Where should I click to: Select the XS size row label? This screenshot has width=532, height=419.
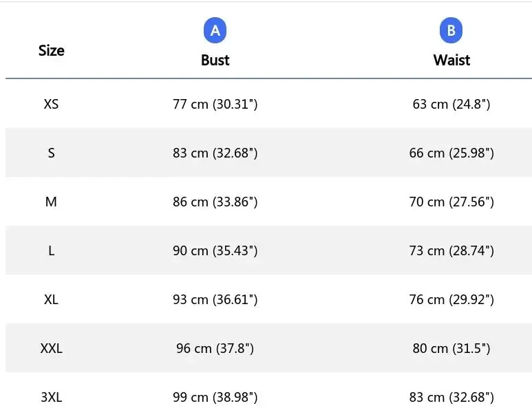52,105
